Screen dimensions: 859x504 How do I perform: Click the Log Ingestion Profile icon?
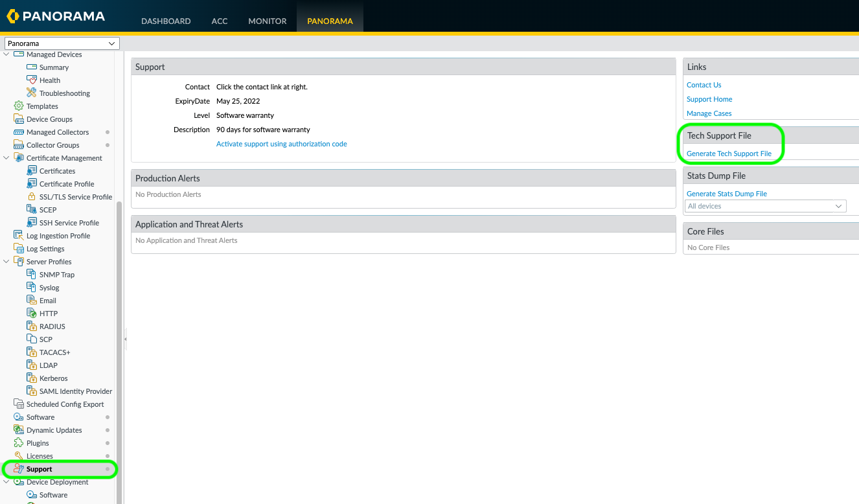19,236
